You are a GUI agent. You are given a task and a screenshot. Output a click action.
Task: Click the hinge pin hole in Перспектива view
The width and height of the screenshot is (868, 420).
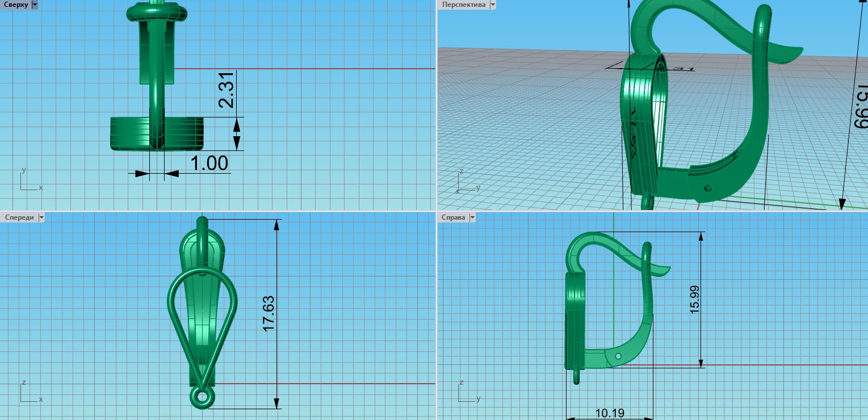(x=707, y=188)
